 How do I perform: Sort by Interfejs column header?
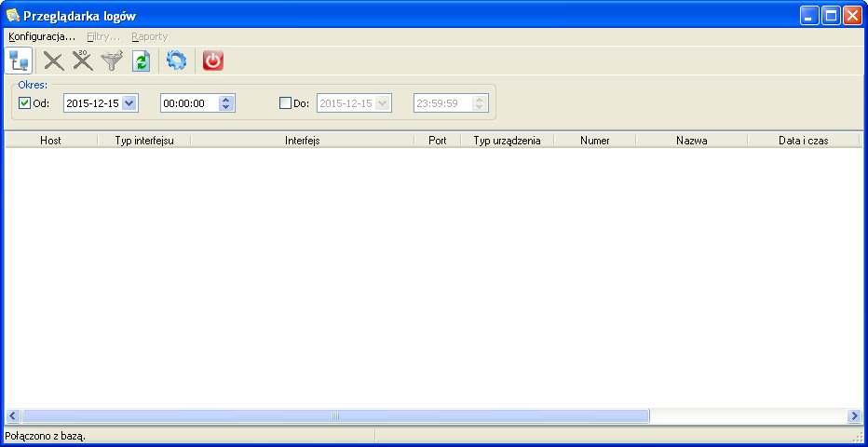tap(303, 141)
